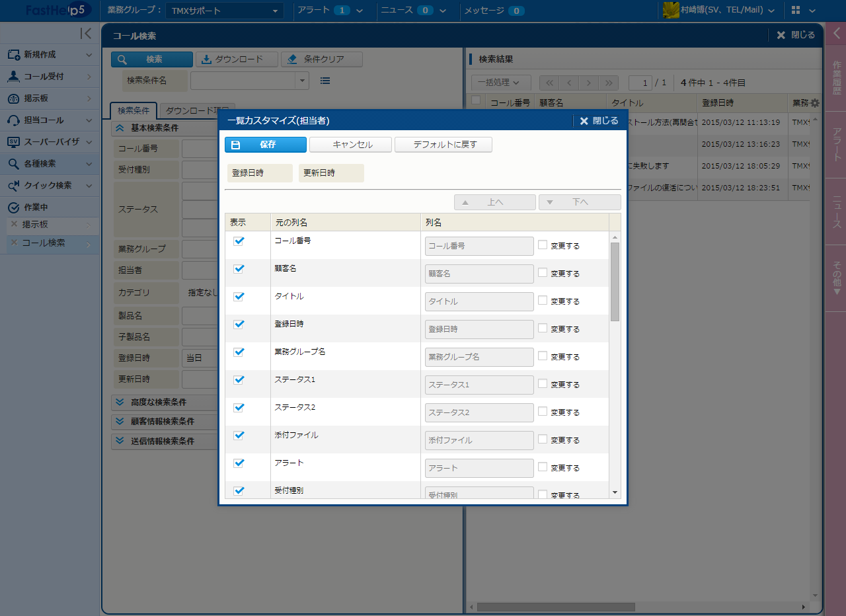Uncheck the コール番号 display checkbox
Image resolution: width=846 pixels, height=616 pixels.
239,241
